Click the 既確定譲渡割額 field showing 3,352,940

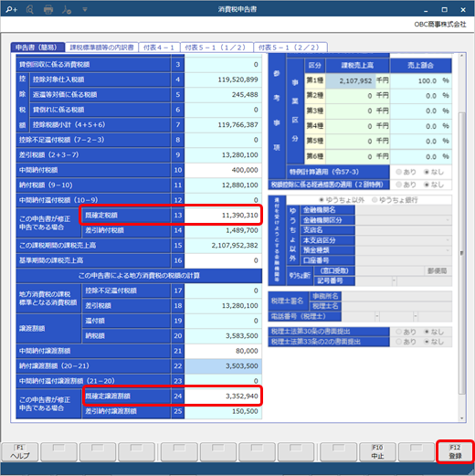(x=223, y=396)
